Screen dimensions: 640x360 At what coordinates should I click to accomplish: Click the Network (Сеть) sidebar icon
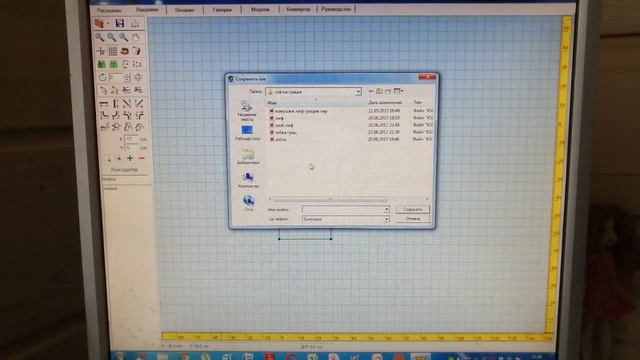coord(248,203)
